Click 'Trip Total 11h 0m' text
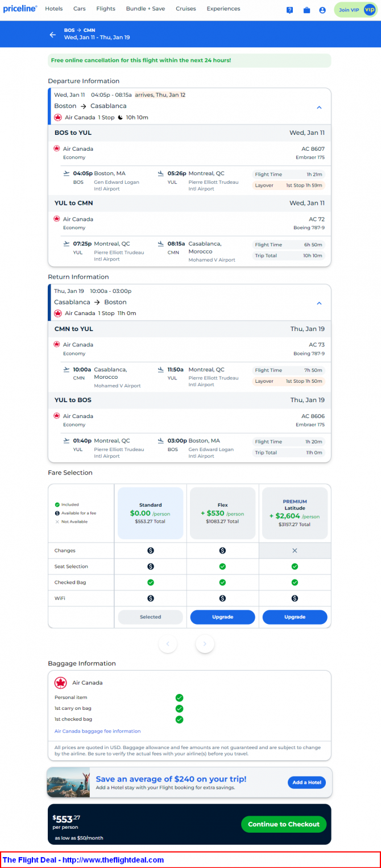Viewport: 381px width, 868px height. click(289, 453)
